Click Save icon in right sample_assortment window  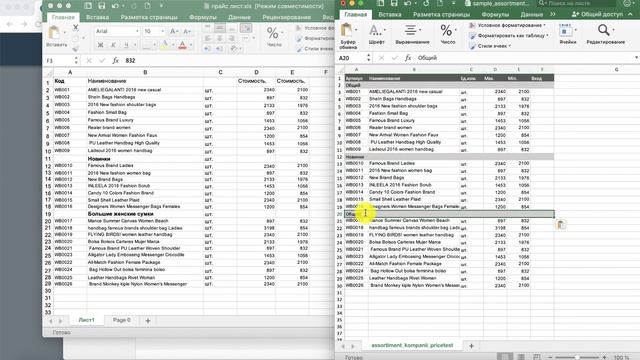(x=393, y=3)
